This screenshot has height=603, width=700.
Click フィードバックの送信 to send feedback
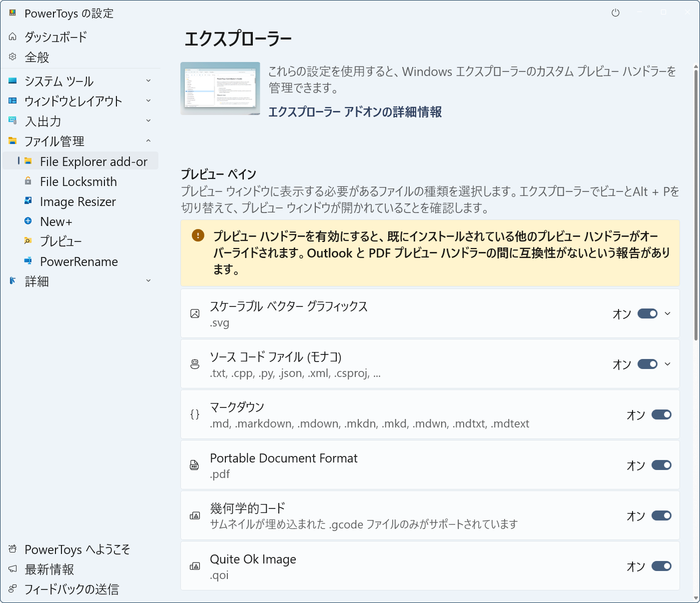[x=80, y=589]
